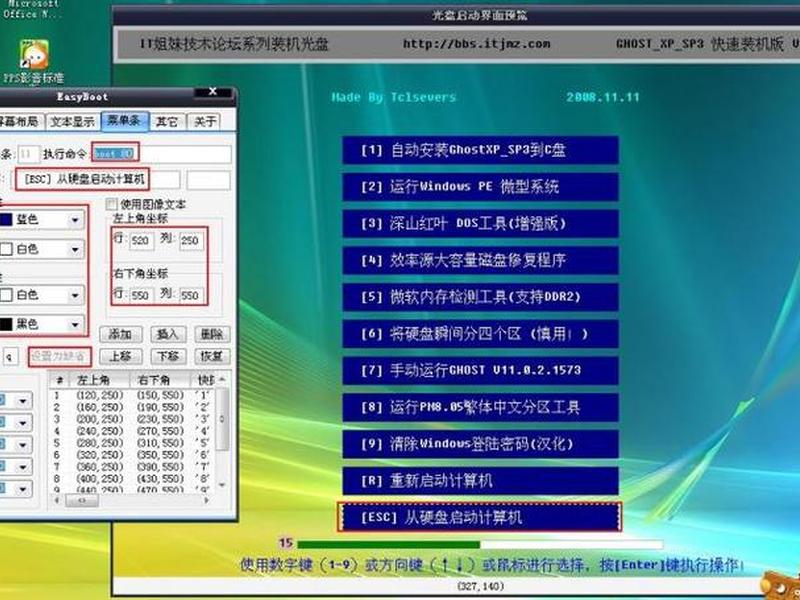Edit the menu text field reading [ESC] 从硬盘启动计算机
The width and height of the screenshot is (800, 600).
97,180
